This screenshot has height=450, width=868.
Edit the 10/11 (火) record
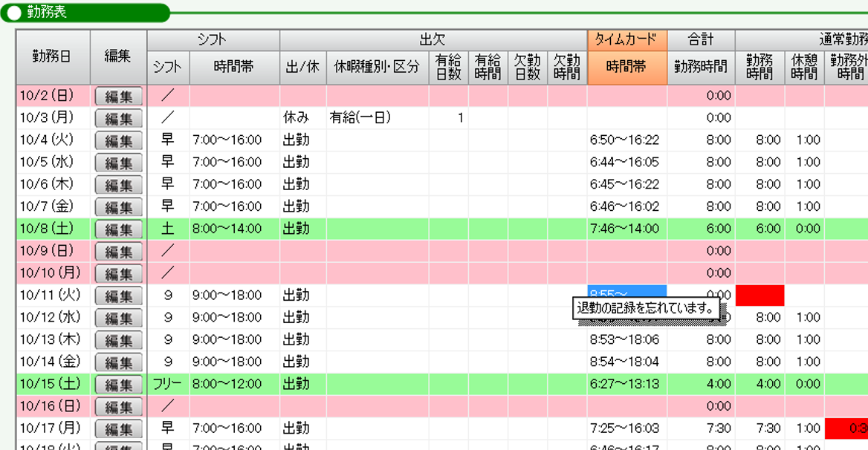(118, 296)
